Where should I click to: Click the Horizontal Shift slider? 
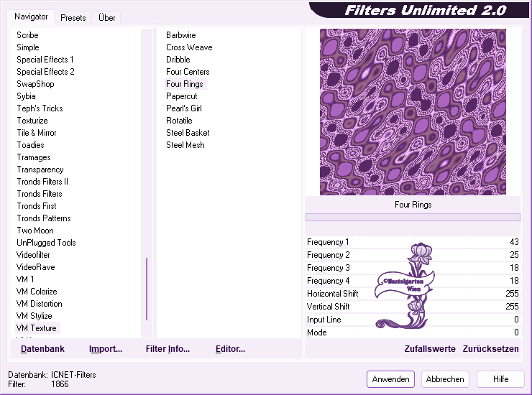413,294
